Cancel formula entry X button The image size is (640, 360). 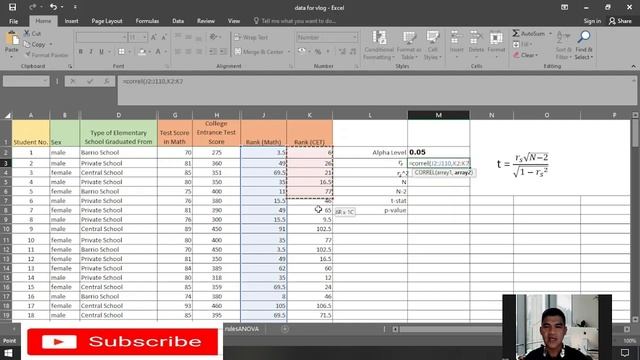click(73, 81)
